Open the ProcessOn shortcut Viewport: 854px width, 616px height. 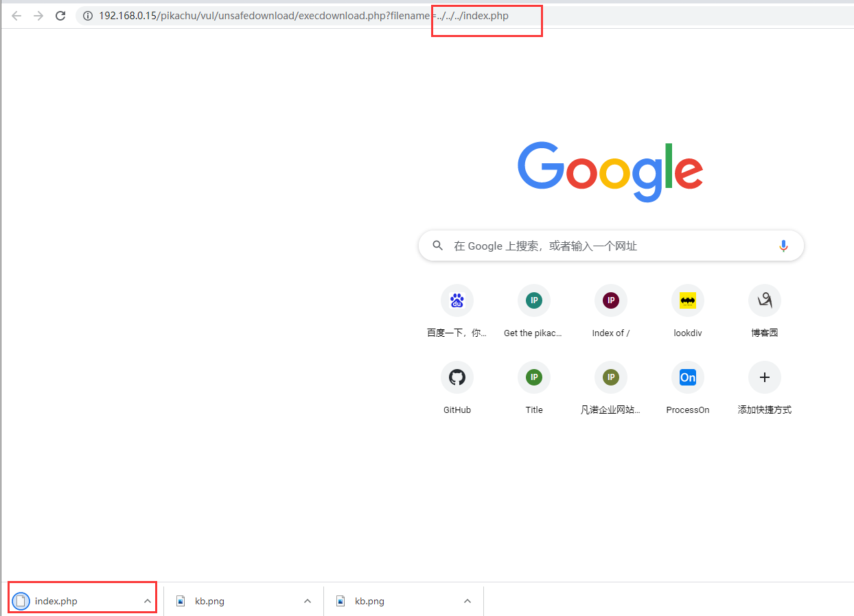coord(687,377)
